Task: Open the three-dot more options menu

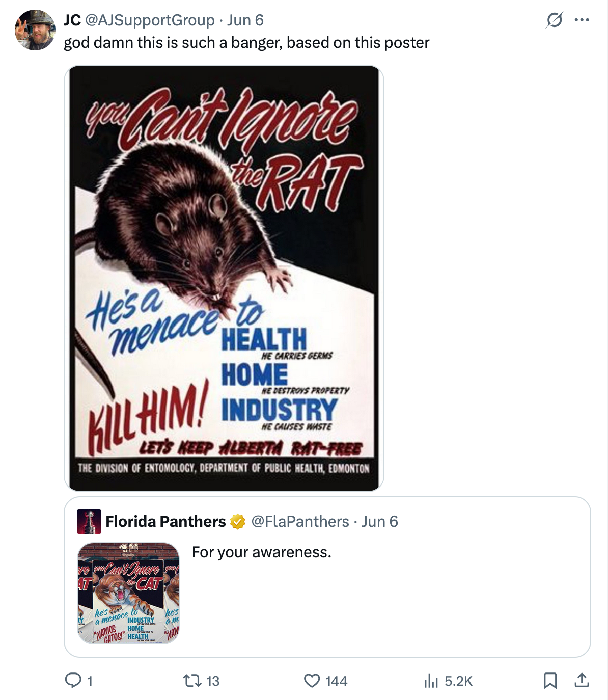Action: pos(582,20)
